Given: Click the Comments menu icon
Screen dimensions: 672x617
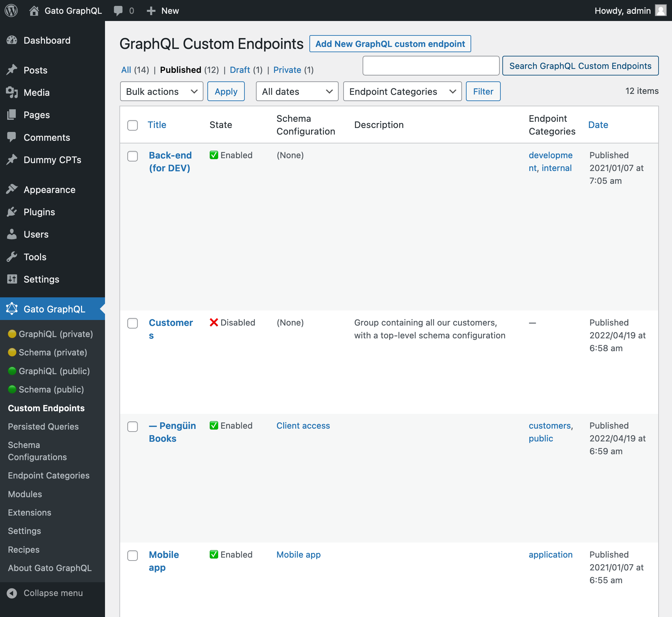Looking at the screenshot, I should pos(10,137).
